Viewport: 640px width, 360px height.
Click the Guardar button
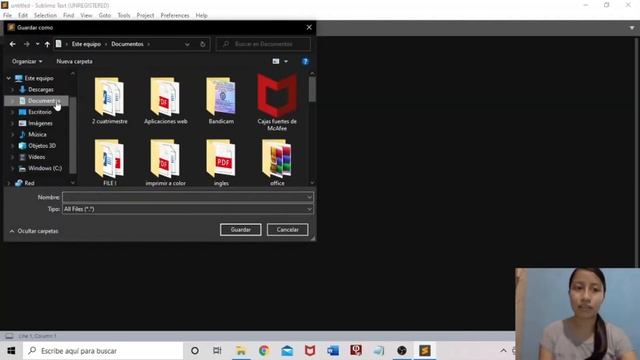(240, 230)
